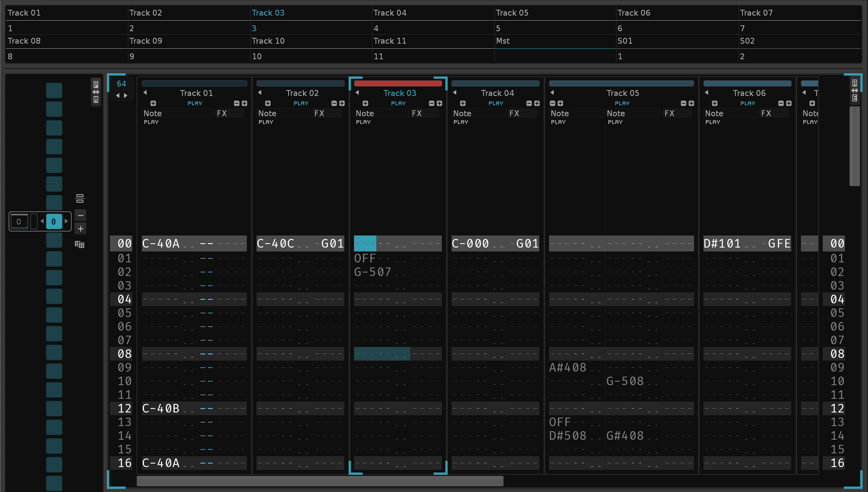Click the red color bar of Track 03
Screen dimensions: 868x492
click(x=398, y=83)
